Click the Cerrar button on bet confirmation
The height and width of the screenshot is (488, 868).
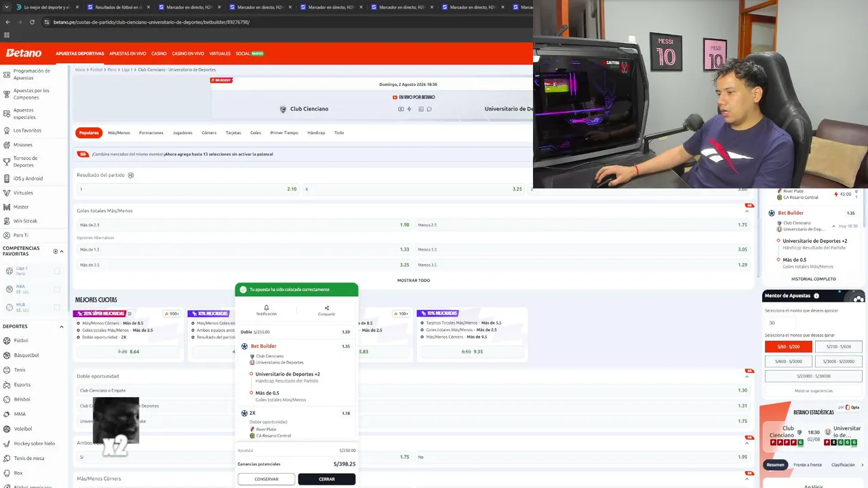[x=327, y=479]
